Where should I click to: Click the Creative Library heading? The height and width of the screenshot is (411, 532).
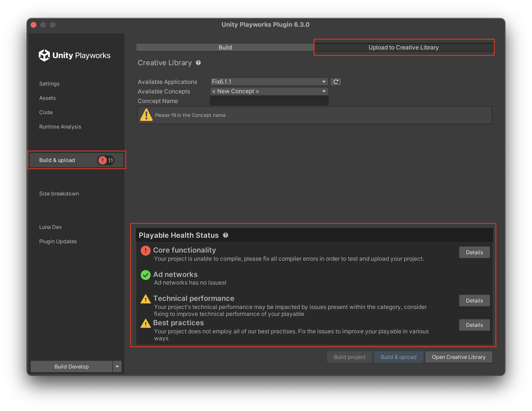tap(165, 63)
